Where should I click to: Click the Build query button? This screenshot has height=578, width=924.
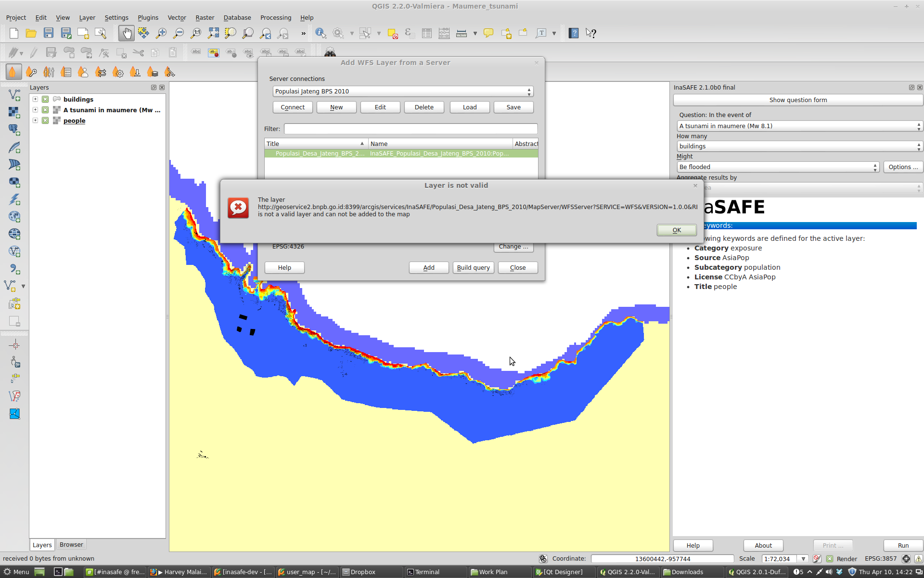pos(474,268)
